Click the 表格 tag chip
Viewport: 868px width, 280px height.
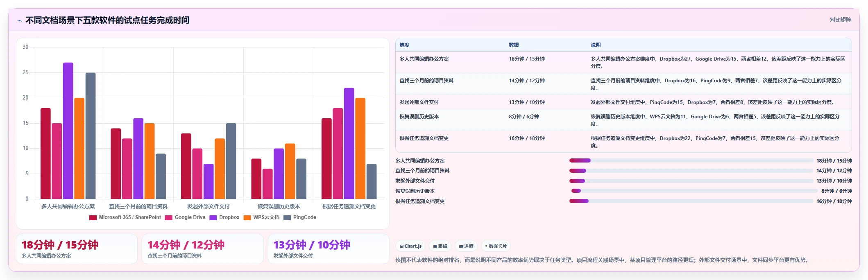[x=440, y=246]
